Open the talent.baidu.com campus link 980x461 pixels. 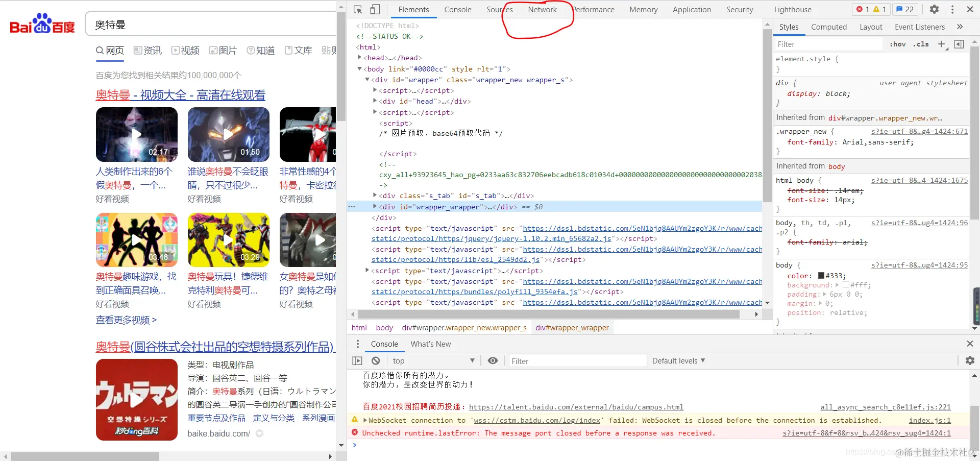tap(576, 407)
